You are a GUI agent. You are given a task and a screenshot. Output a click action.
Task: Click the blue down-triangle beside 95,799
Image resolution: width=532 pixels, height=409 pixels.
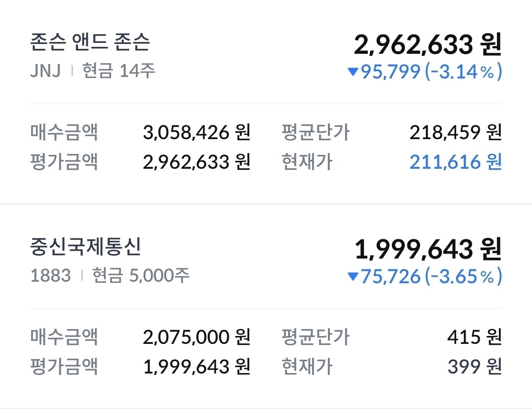click(x=353, y=73)
